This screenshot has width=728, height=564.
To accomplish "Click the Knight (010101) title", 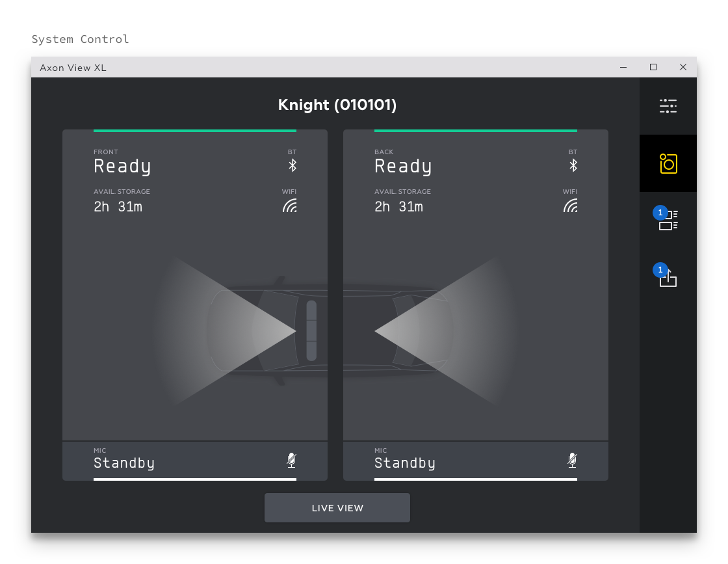I will (337, 105).
